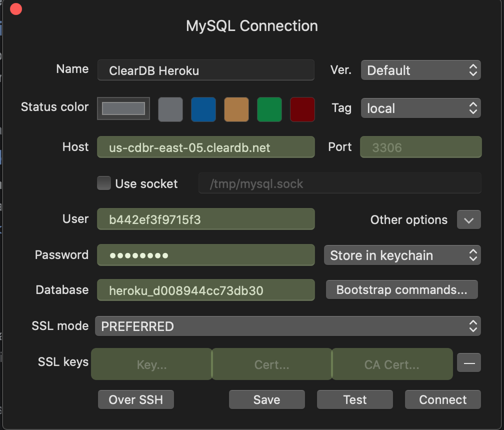
Task: Select the orange status color swatch
Action: [x=236, y=109]
